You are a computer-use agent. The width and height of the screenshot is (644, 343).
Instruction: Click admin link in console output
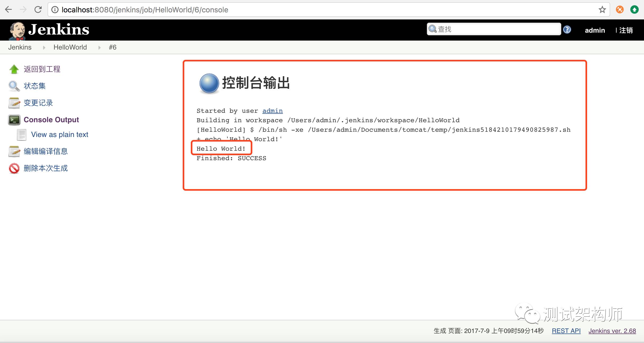(x=272, y=111)
